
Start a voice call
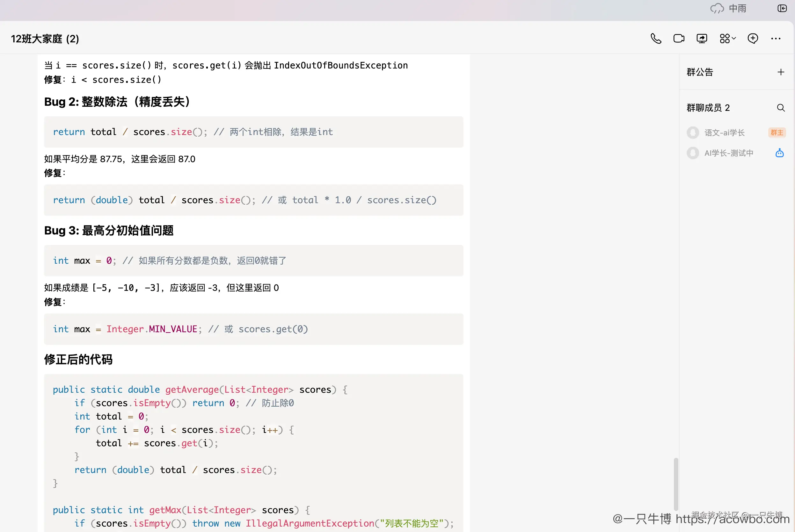click(656, 38)
